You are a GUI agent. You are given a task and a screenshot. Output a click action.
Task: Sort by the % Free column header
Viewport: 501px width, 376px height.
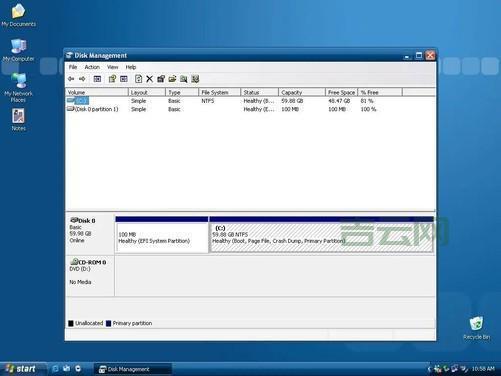pos(380,92)
